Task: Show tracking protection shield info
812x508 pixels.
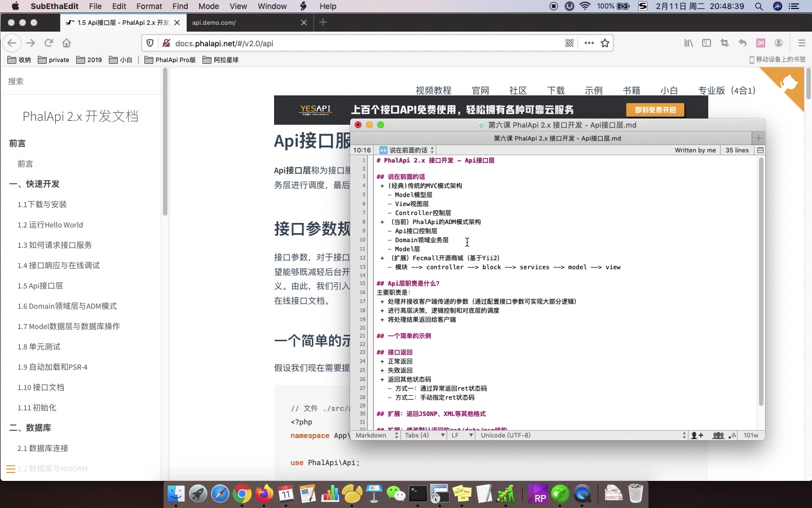Action: tap(150, 43)
